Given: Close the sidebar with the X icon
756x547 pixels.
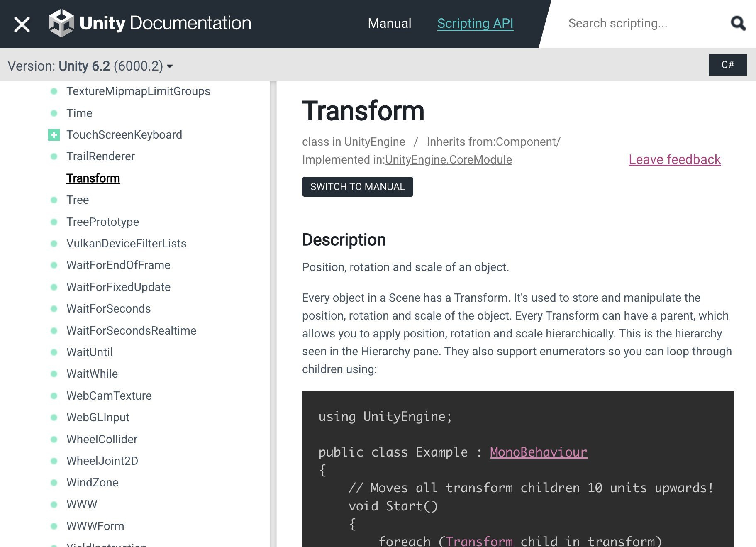Looking at the screenshot, I should pyautogui.click(x=22, y=24).
